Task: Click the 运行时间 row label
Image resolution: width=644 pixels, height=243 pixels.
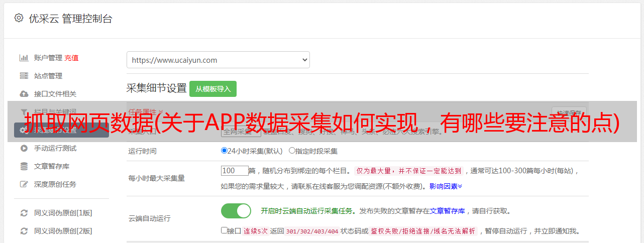Action: (143, 151)
